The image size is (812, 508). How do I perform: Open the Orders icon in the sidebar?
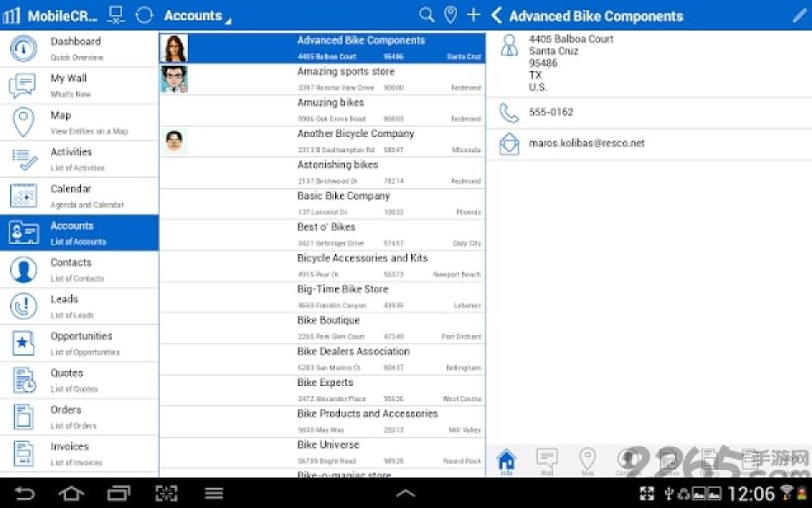coord(24,417)
